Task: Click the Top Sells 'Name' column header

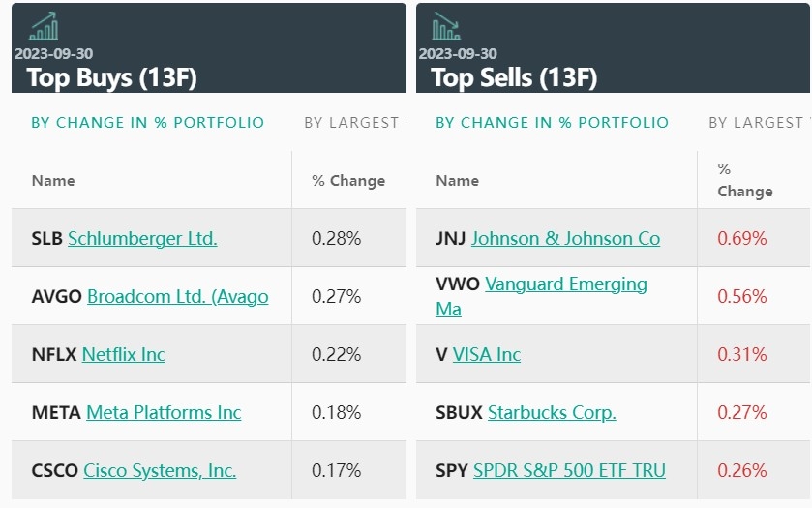Action: click(x=458, y=181)
